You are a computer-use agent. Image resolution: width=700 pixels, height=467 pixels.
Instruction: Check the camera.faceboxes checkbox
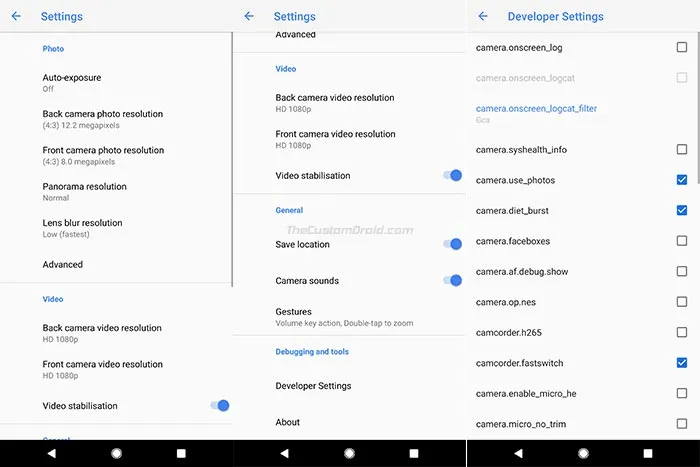[682, 241]
